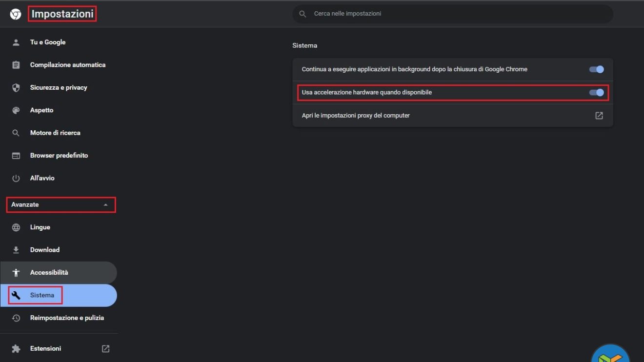
Task: Open Browser predefinito settings
Action: (x=59, y=156)
